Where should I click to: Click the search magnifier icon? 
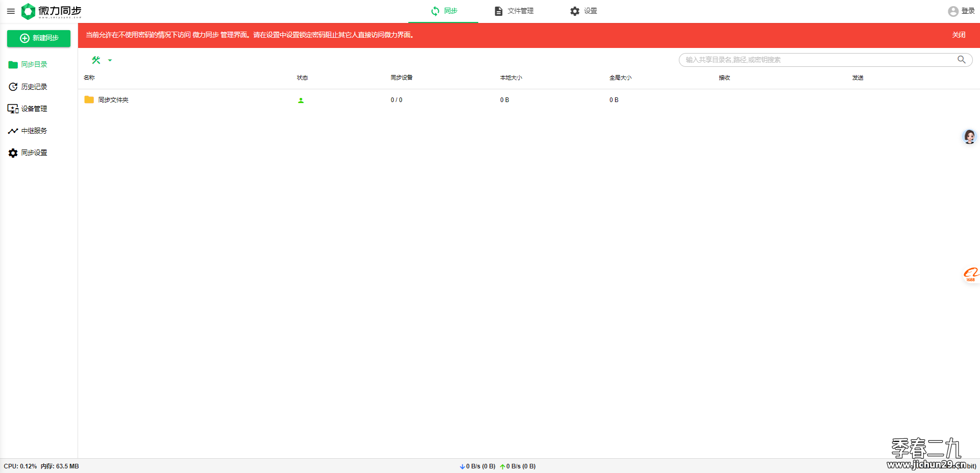pyautogui.click(x=962, y=60)
